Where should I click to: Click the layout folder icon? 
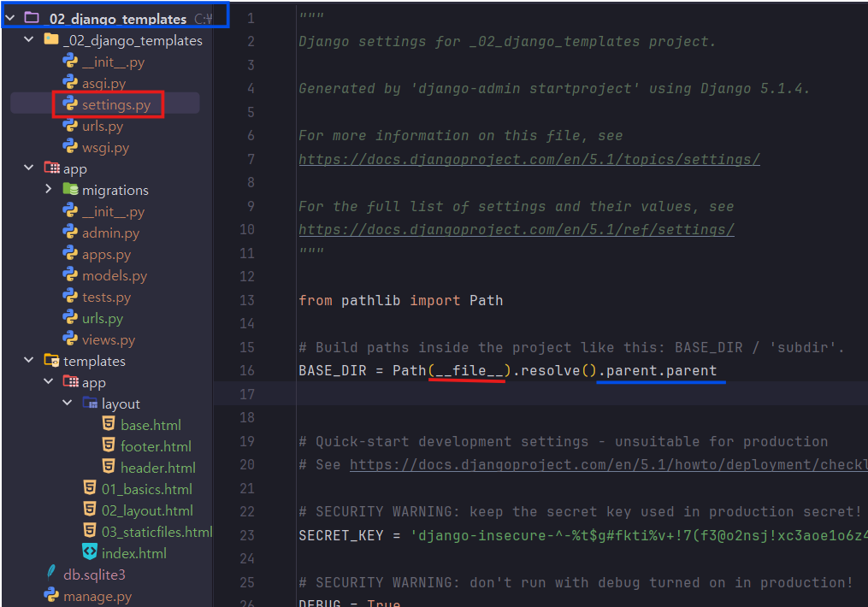coord(91,403)
